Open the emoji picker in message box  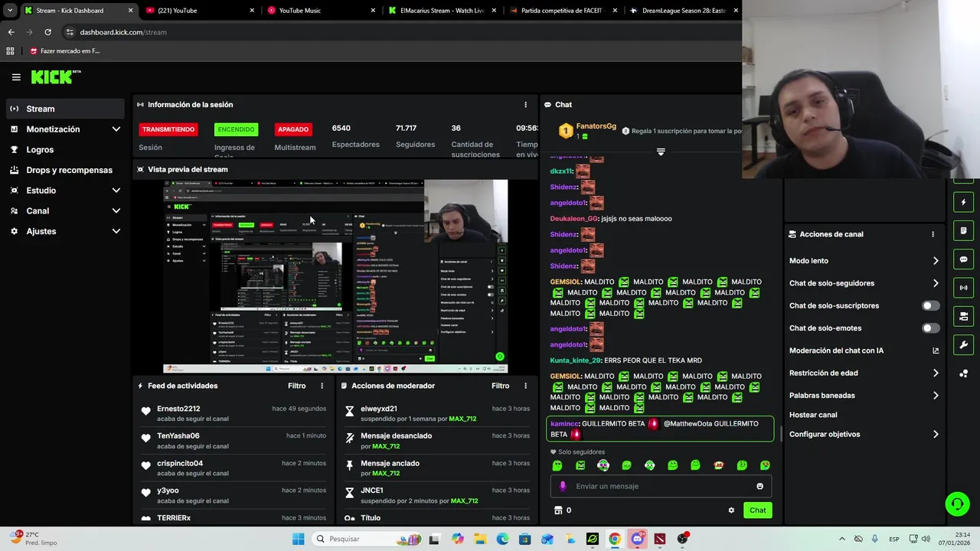pos(759,486)
